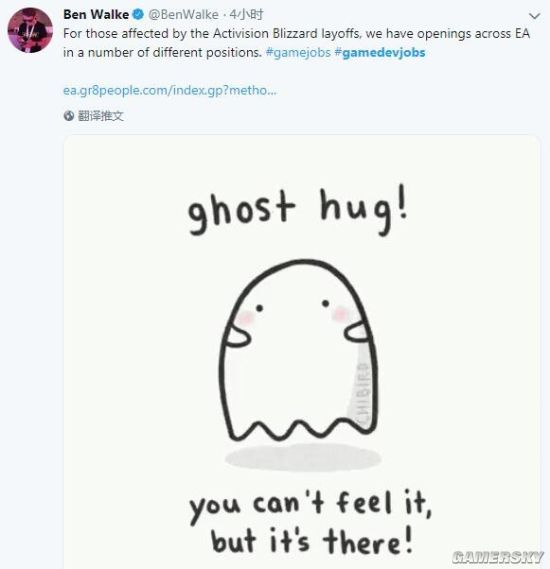Click the GAMERSKY watermark logo
This screenshot has height=569, width=550.
[498, 557]
